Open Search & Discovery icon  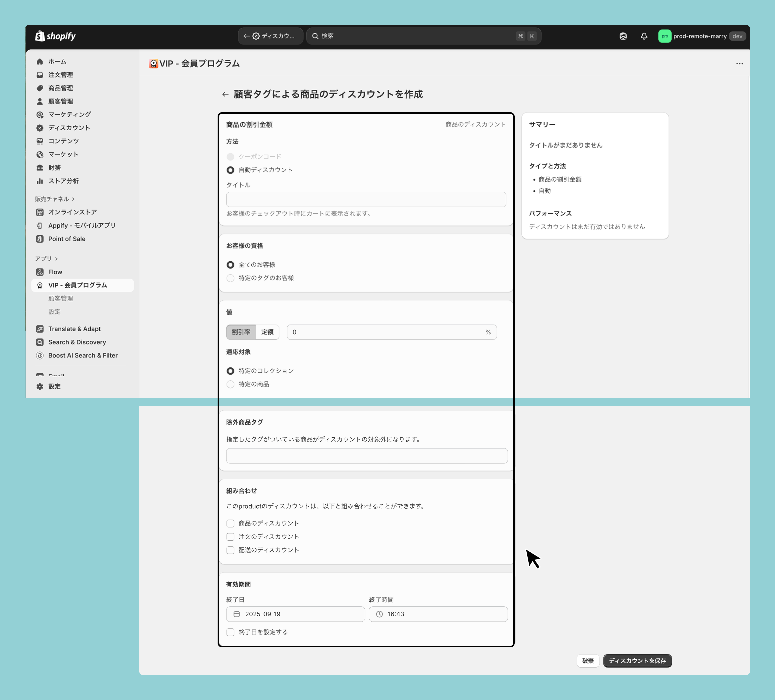click(39, 342)
